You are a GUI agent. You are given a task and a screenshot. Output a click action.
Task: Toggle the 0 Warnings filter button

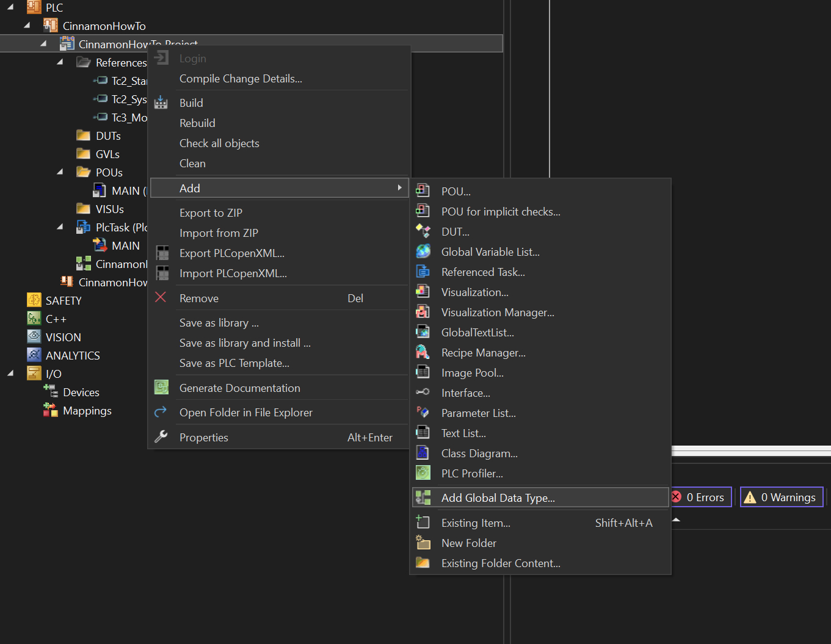[782, 497]
